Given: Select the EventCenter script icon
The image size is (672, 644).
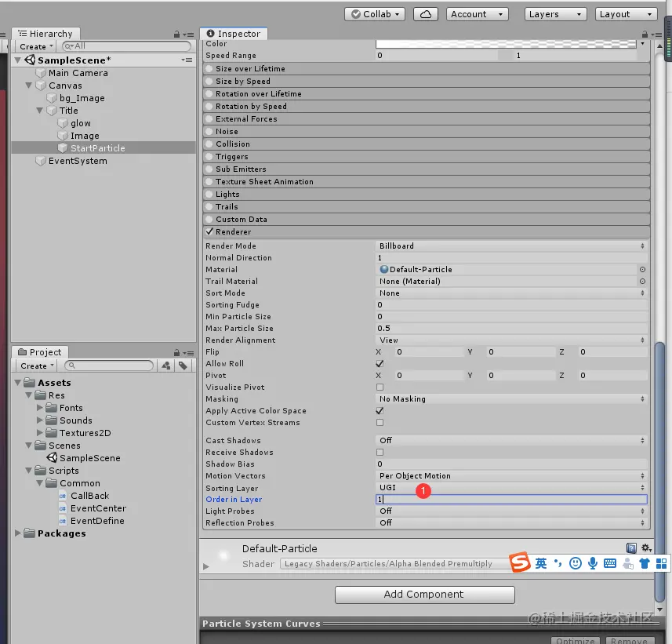Looking at the screenshot, I should [63, 508].
